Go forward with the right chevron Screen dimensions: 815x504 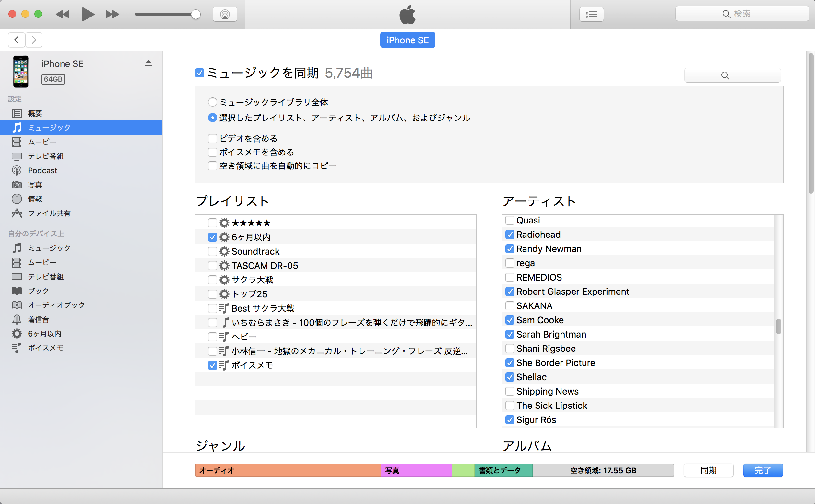point(34,40)
